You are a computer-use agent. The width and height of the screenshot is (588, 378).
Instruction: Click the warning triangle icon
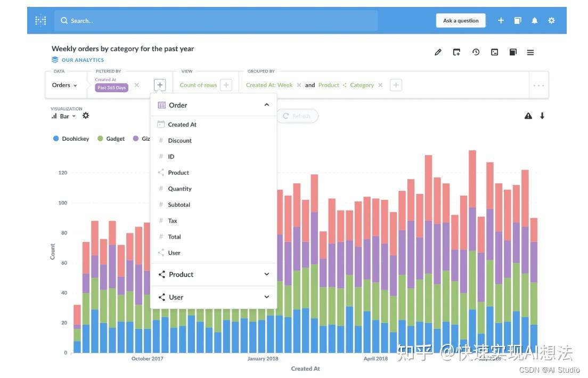click(528, 116)
